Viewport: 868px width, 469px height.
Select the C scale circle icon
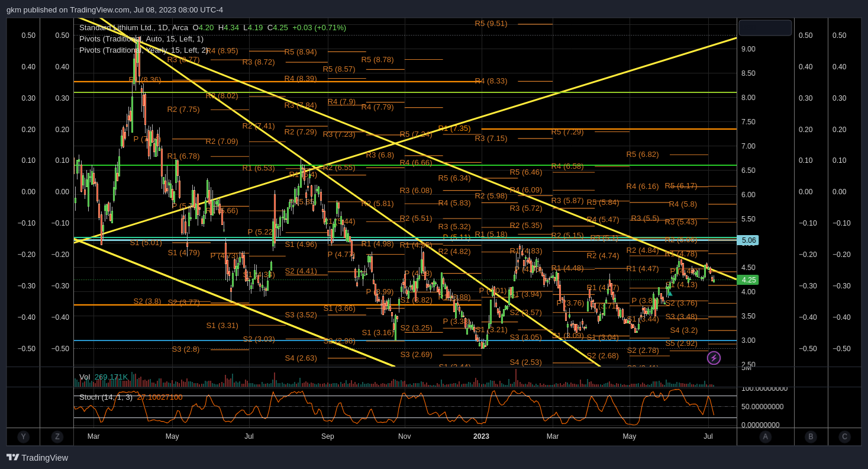844,437
